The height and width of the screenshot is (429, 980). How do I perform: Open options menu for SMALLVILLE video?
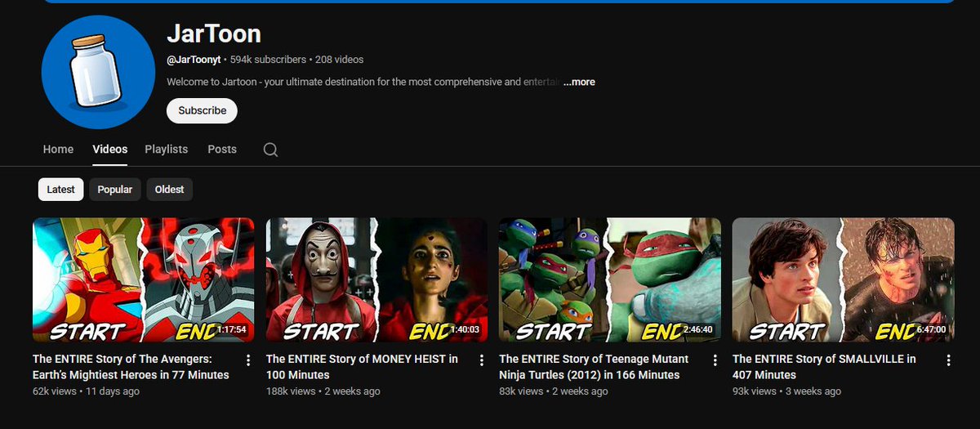point(948,360)
